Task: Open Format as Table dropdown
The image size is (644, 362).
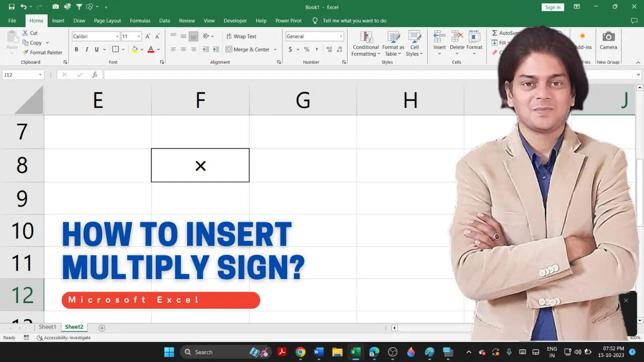Action: coord(393,44)
